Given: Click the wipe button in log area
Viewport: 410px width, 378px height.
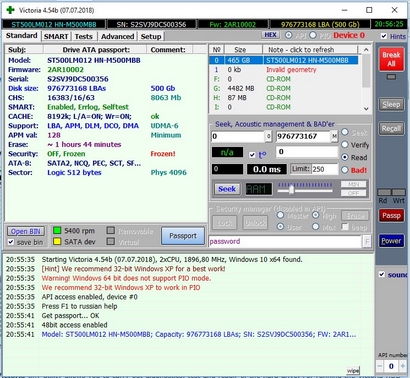Looking at the screenshot, I should point(353,370).
